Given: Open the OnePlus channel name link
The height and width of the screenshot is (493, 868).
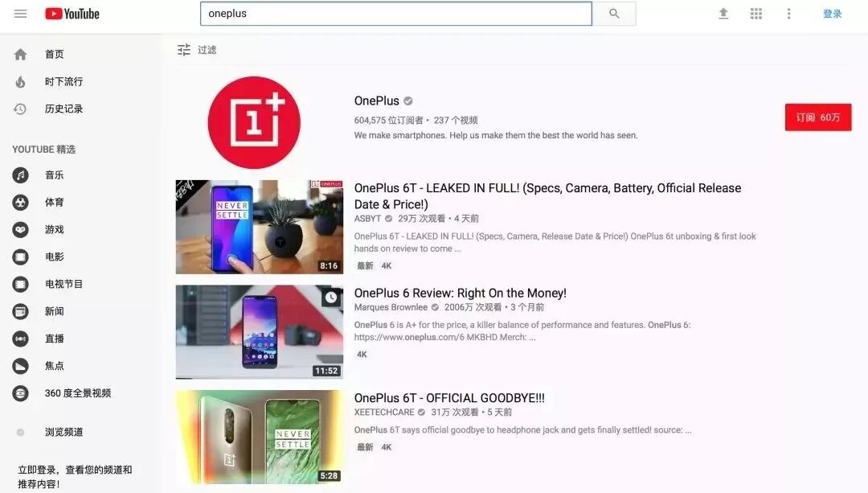Looking at the screenshot, I should [376, 101].
